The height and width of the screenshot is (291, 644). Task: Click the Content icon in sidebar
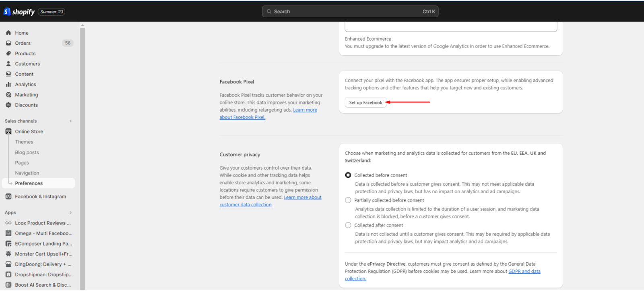pos(8,74)
